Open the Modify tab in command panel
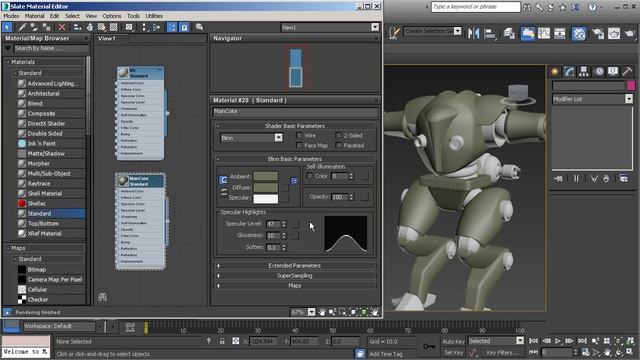This screenshot has height=360, width=640. [569, 71]
